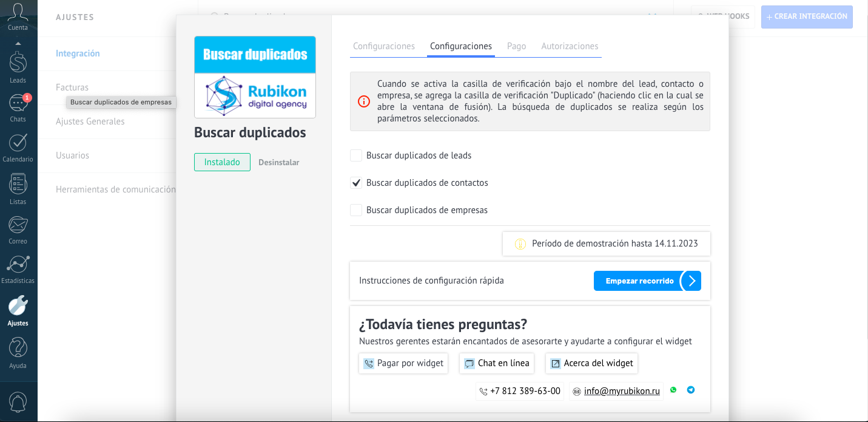
Task: Enable Buscar duplicados de empresas checkbox
Action: click(x=356, y=210)
